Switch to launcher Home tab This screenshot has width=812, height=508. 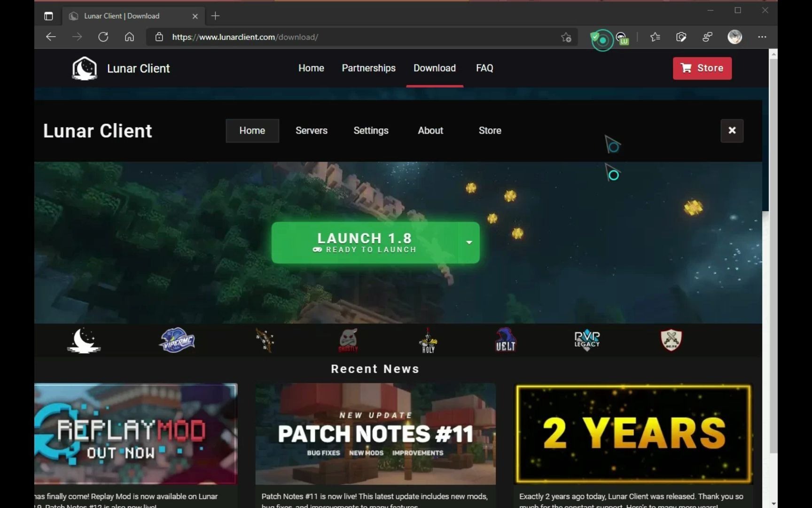point(252,131)
